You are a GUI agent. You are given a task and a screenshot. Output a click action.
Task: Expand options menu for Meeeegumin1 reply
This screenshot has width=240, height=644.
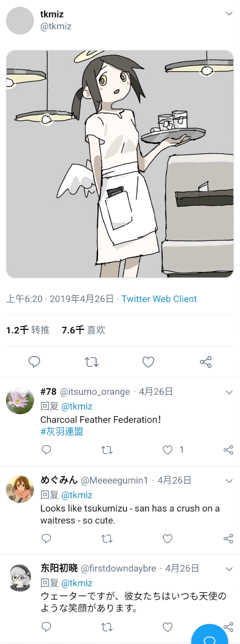229,481
